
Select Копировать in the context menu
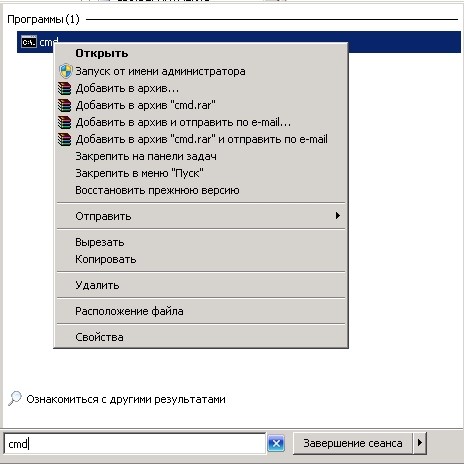201,259
